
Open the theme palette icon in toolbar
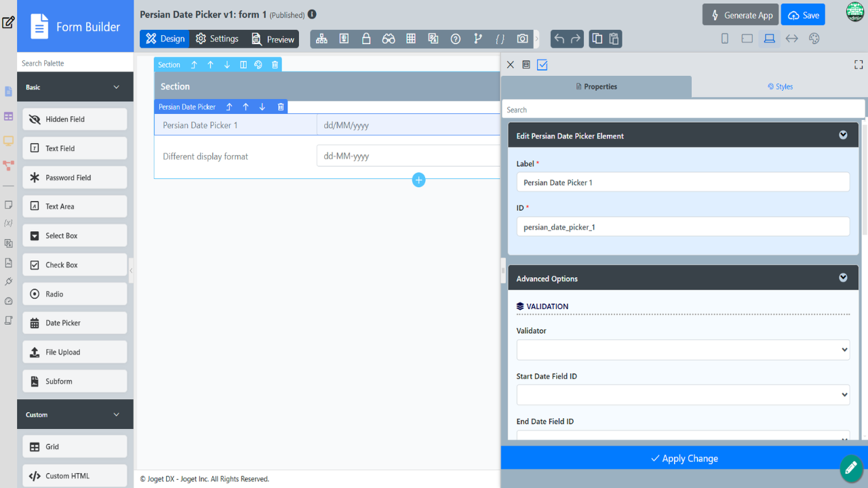(814, 39)
